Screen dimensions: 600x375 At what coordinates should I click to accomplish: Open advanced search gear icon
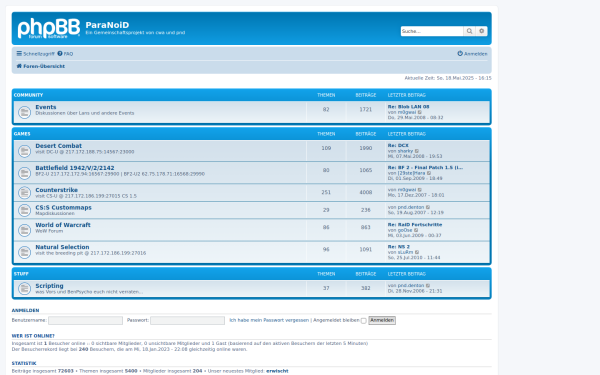(481, 31)
